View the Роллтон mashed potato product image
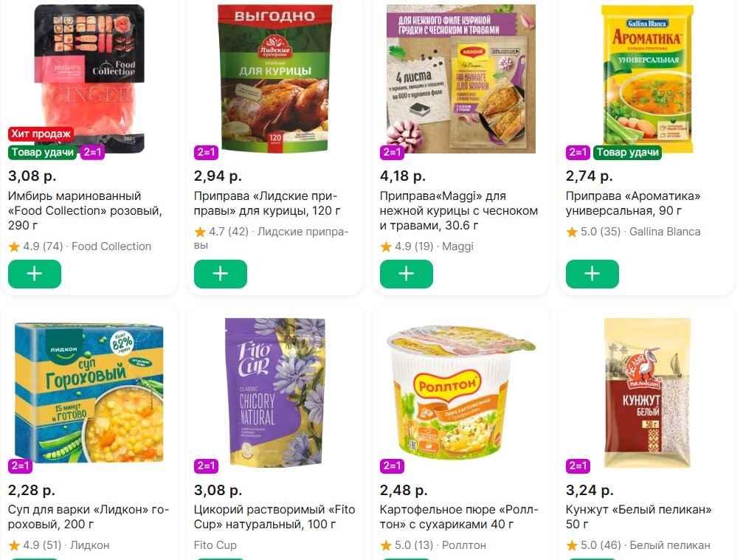 (x=460, y=393)
